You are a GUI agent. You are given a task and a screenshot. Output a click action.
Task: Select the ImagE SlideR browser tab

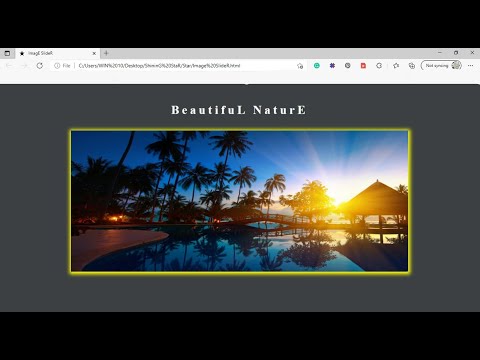tap(57, 53)
